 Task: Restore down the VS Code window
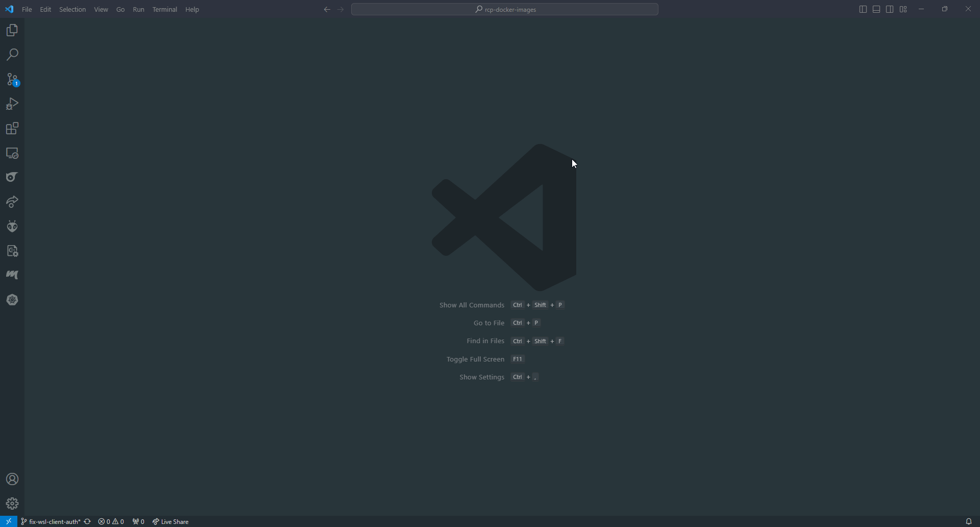coord(945,9)
